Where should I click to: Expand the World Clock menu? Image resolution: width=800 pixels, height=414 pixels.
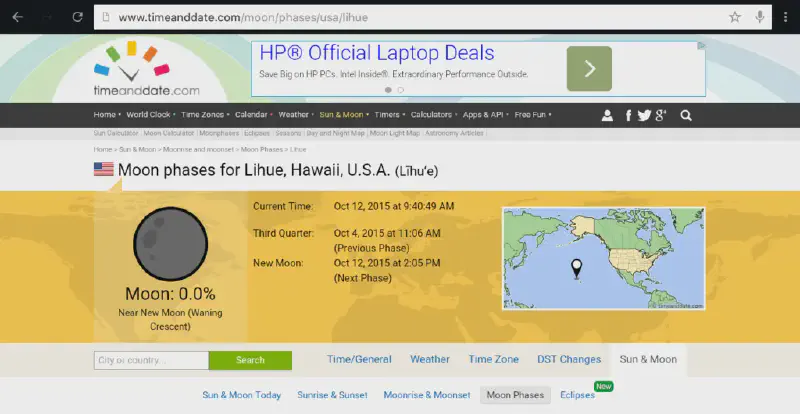(149, 115)
